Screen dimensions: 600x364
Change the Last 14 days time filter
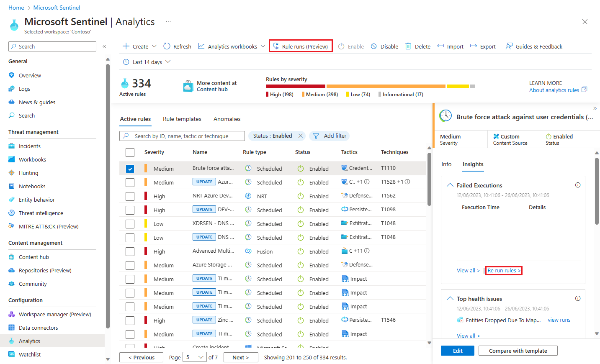pyautogui.click(x=146, y=62)
